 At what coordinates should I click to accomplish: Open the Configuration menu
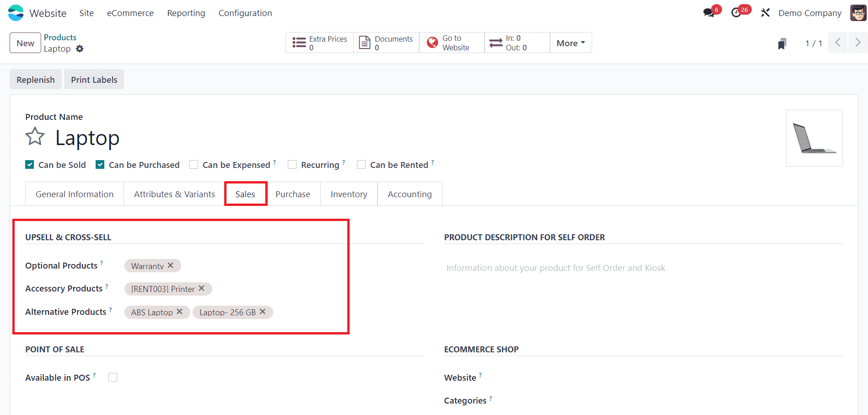(245, 13)
